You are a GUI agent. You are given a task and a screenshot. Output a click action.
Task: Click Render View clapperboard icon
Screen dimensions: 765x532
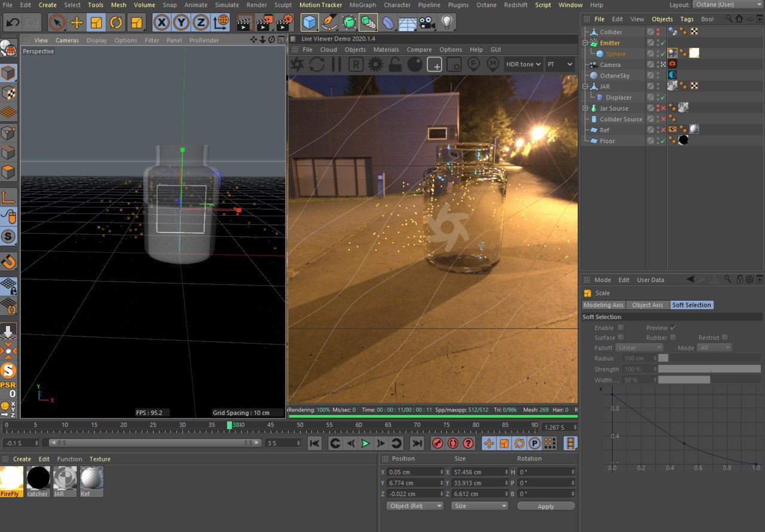point(244,23)
